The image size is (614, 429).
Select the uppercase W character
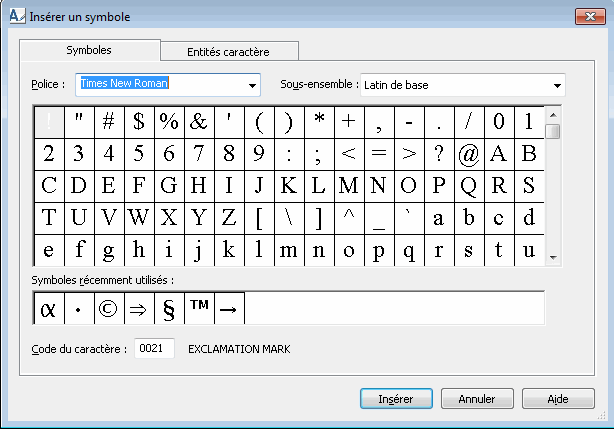point(139,218)
